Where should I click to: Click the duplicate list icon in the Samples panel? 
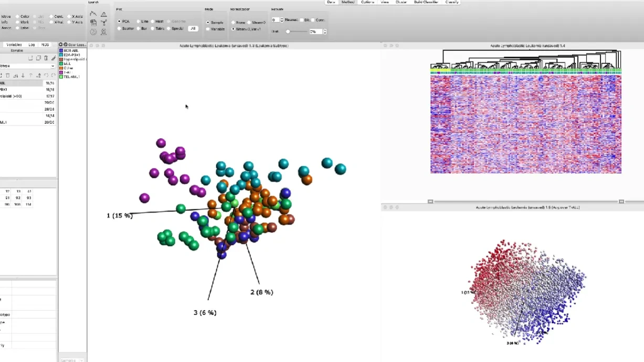click(38, 58)
